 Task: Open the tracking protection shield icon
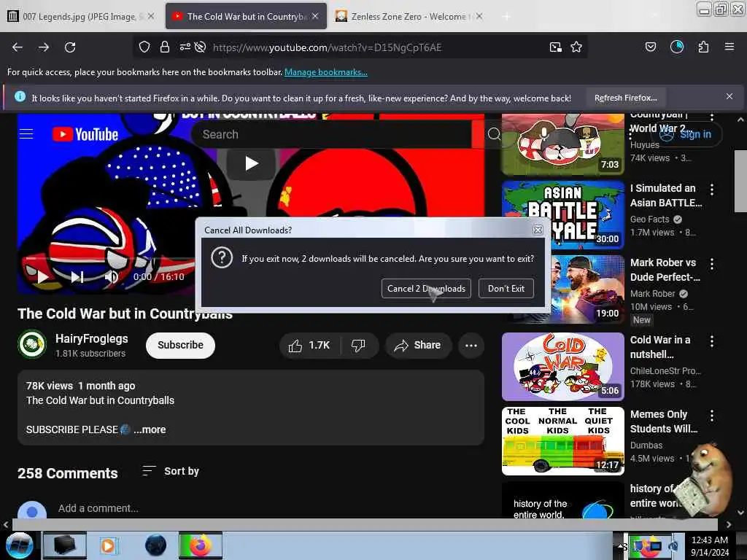pos(144,47)
